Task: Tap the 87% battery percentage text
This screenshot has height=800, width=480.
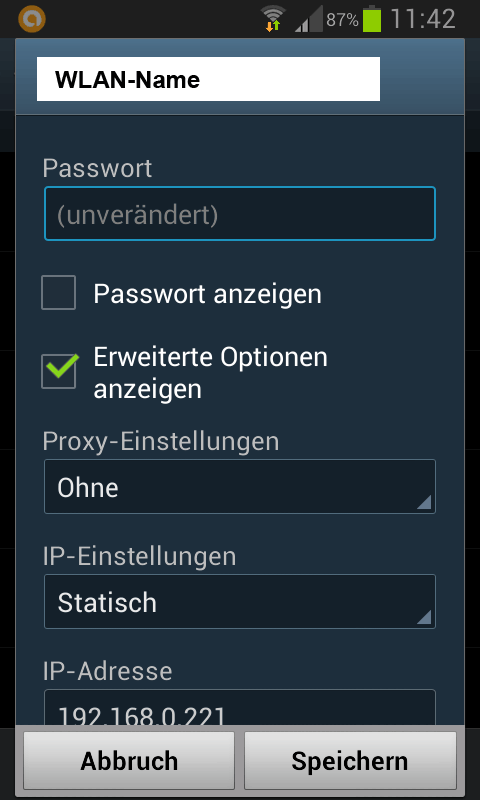Action: click(x=342, y=20)
